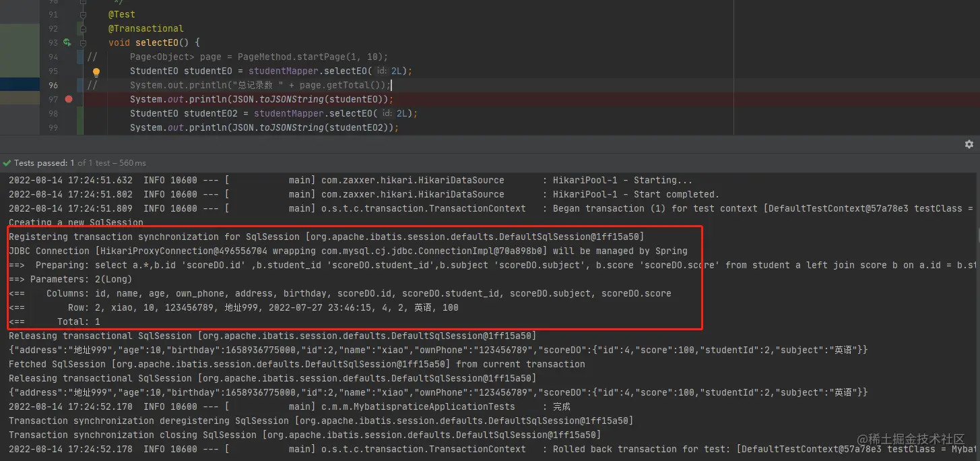Click the 'Creating a new SqlSession' line
Viewport: 980px width, 461px height.
click(76, 222)
